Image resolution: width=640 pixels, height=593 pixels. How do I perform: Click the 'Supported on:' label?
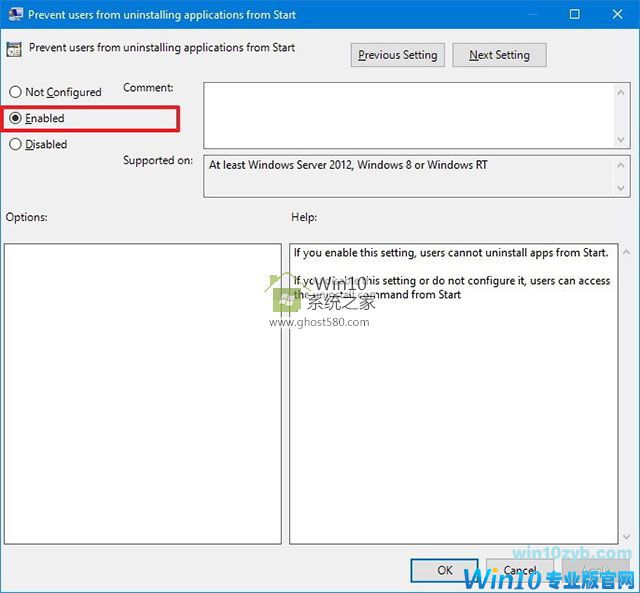click(x=158, y=160)
